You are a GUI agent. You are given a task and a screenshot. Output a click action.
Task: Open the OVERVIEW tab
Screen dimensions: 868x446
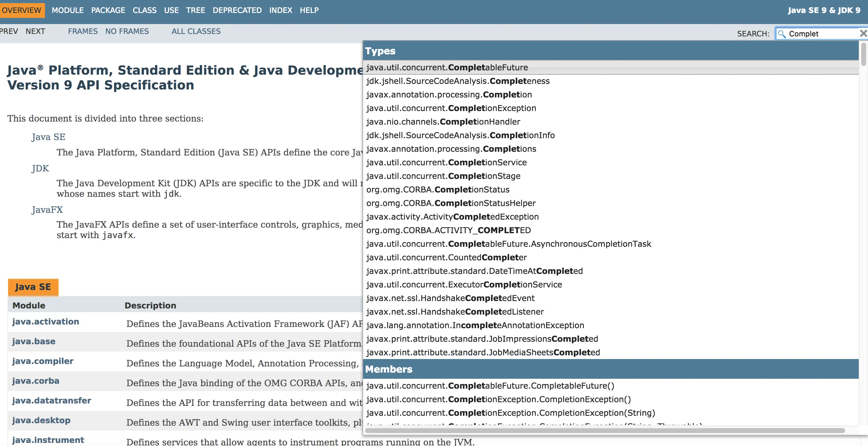pyautogui.click(x=22, y=10)
